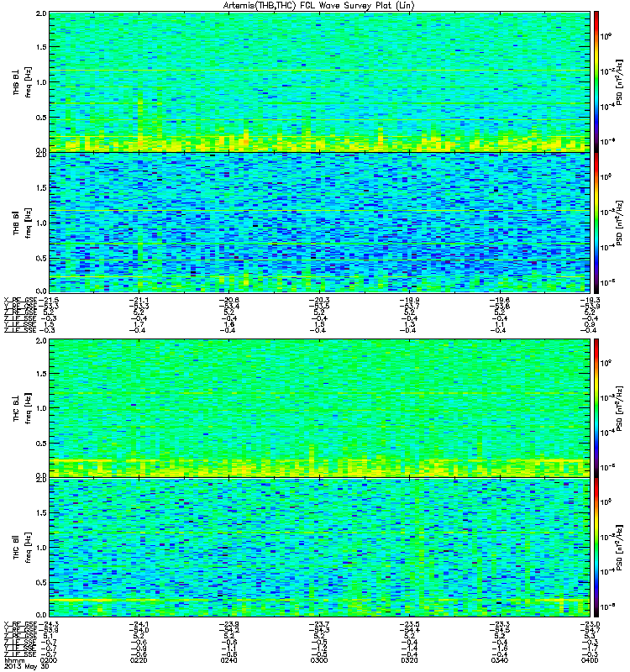Select the THB B-parallel spectrogram panel

(x=319, y=223)
